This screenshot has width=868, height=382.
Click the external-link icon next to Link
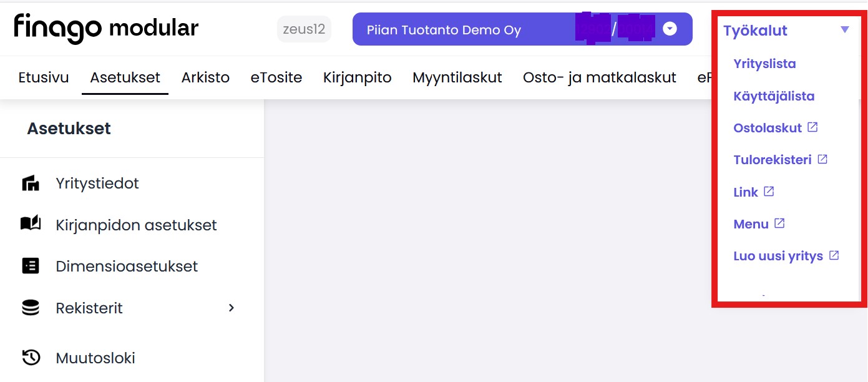[769, 191]
